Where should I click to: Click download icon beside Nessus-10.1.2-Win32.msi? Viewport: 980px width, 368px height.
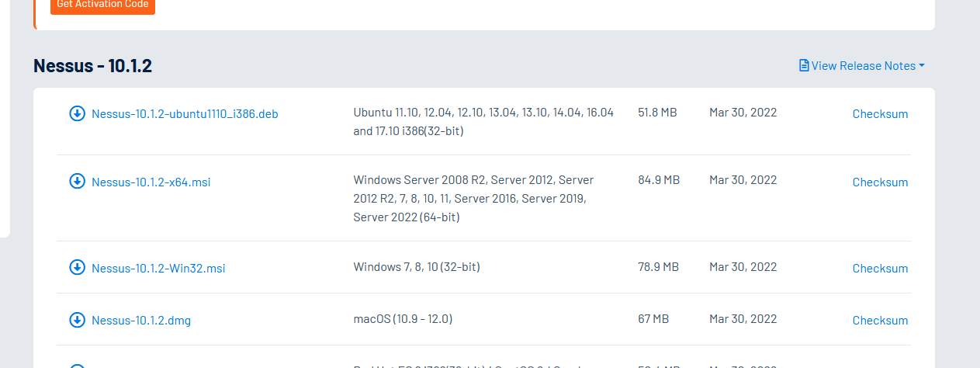[77, 267]
